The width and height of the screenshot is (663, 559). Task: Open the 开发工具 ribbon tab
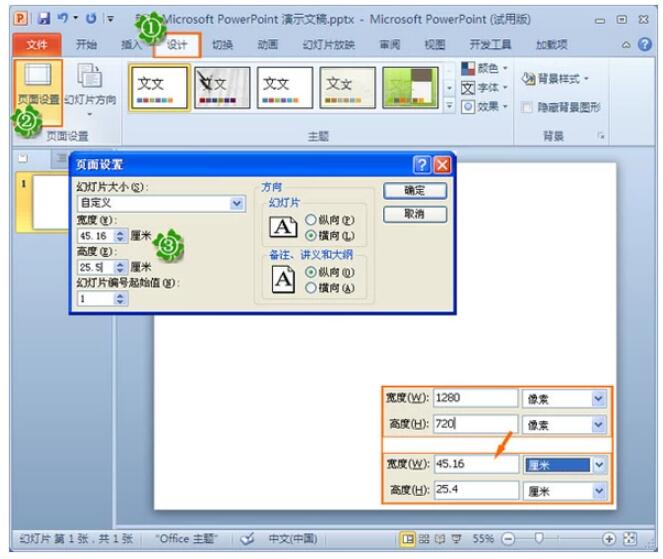[x=490, y=44]
